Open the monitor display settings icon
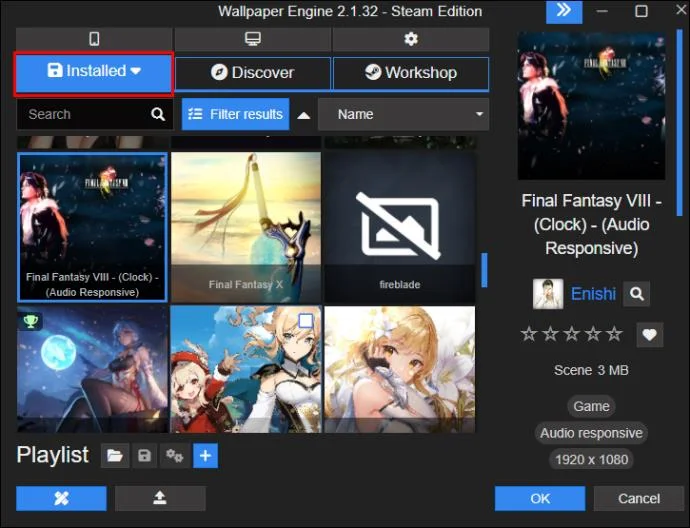Screen dimensions: 690x528 (253, 39)
